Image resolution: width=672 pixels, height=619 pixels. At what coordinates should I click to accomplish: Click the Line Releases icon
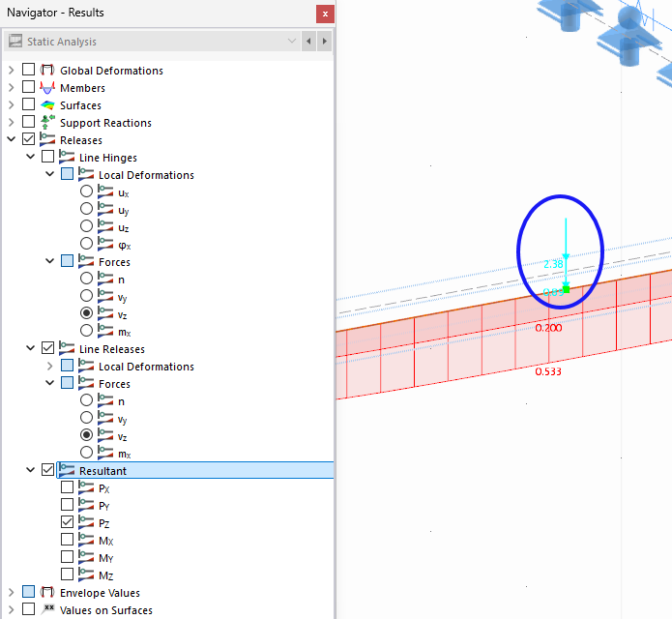67,348
